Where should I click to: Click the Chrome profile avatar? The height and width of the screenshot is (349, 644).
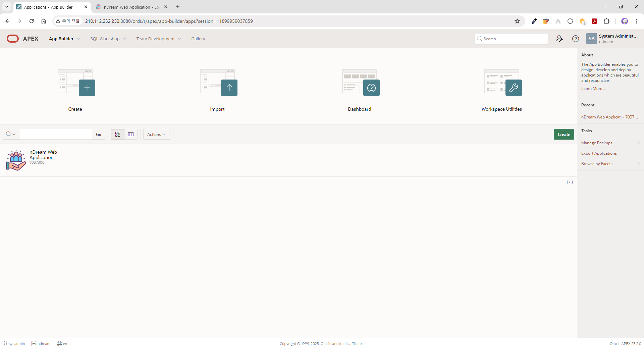tap(625, 21)
